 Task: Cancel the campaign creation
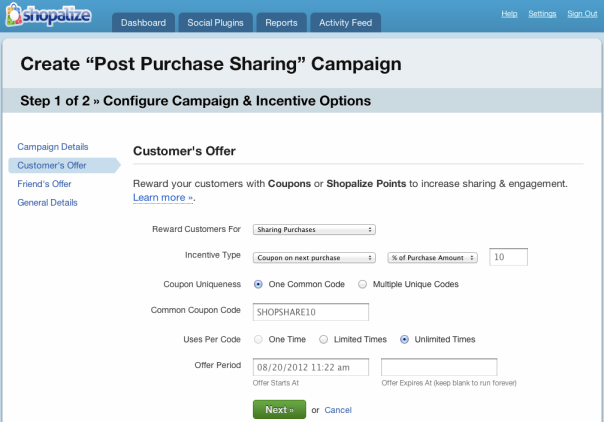(x=338, y=410)
